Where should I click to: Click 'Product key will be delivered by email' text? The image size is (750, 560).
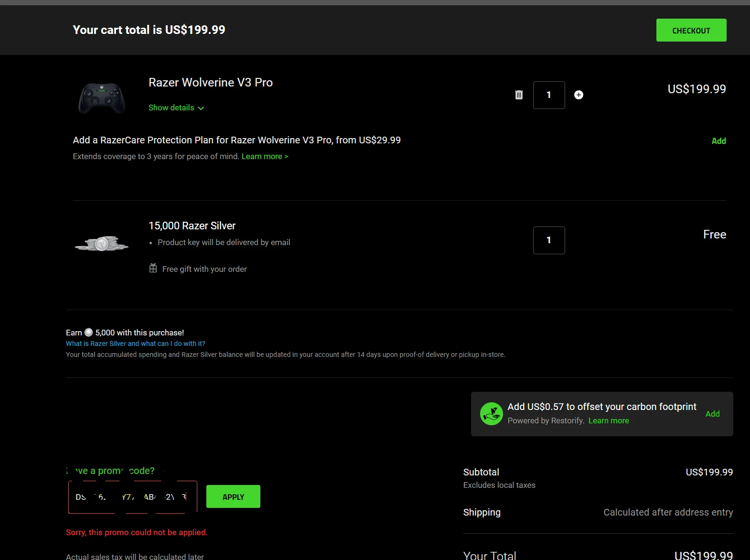tap(224, 242)
